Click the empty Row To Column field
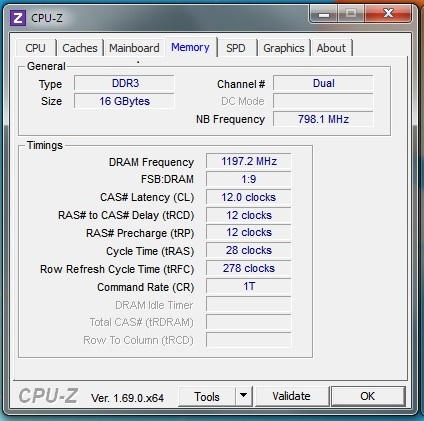The image size is (424, 421). coord(249,340)
